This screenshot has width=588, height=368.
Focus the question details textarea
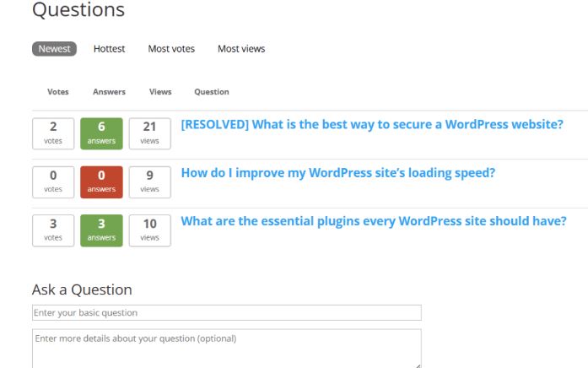(x=227, y=349)
